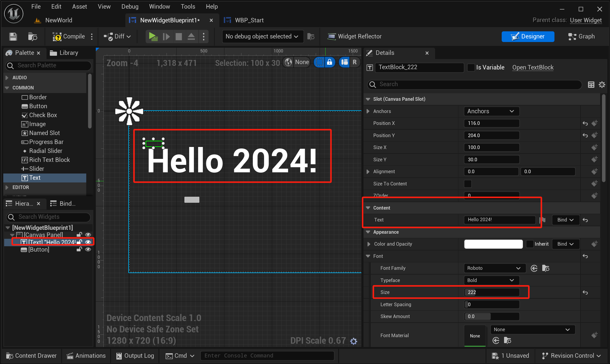Image resolution: width=610 pixels, height=364 pixels.
Task: Expand the EDITOR palette category
Action: tap(7, 187)
